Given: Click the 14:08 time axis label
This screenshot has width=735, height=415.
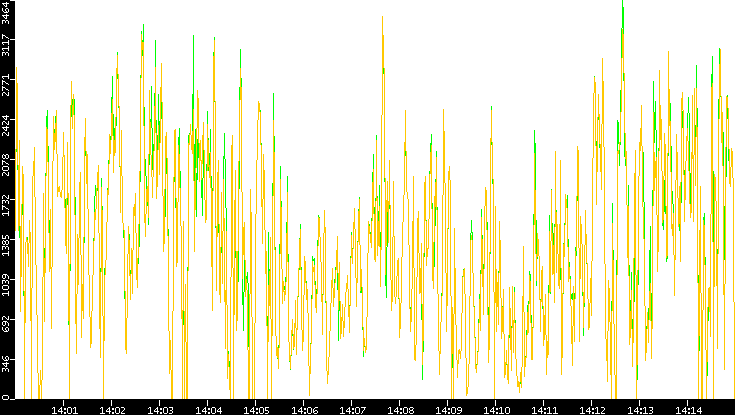Looking at the screenshot, I should tap(400, 410).
